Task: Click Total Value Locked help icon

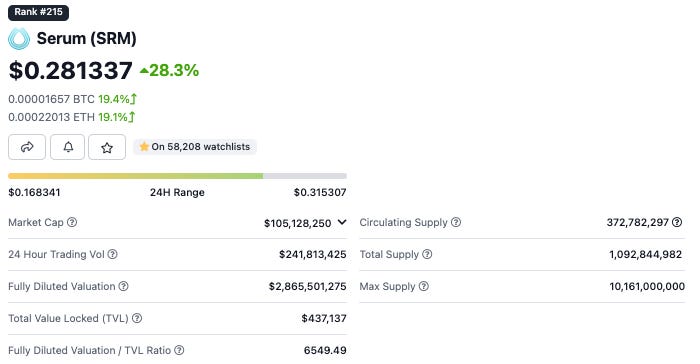Action: point(137,318)
